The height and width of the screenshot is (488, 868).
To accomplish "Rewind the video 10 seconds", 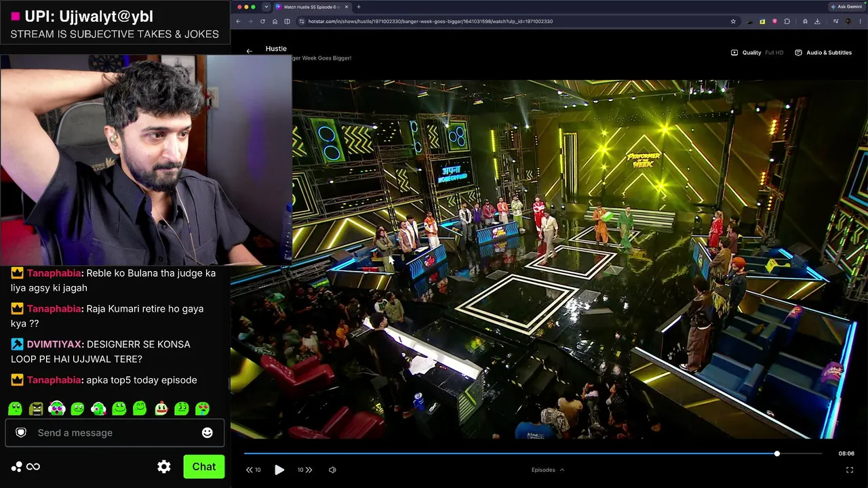I will pos(254,470).
